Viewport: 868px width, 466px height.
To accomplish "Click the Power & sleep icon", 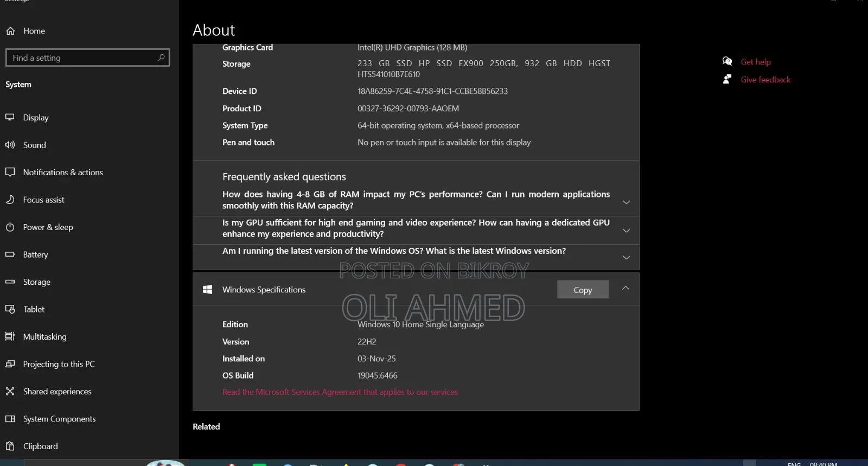I will pos(10,227).
